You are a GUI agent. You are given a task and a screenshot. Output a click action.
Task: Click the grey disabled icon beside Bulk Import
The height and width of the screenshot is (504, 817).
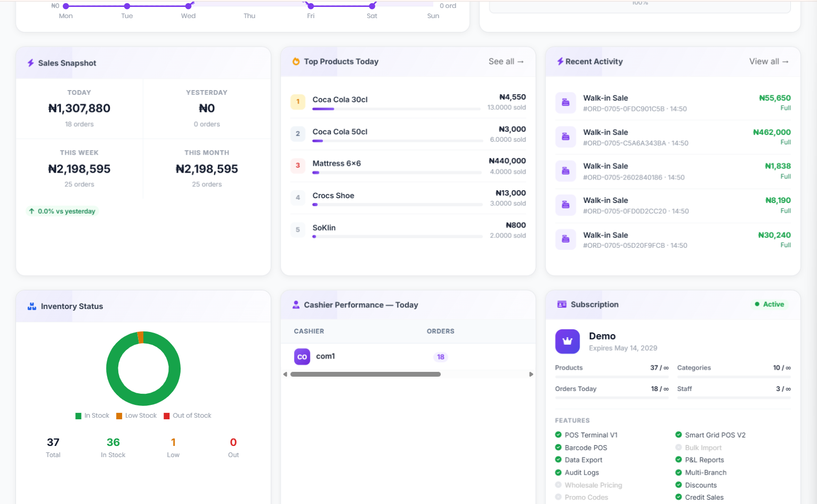pos(678,448)
